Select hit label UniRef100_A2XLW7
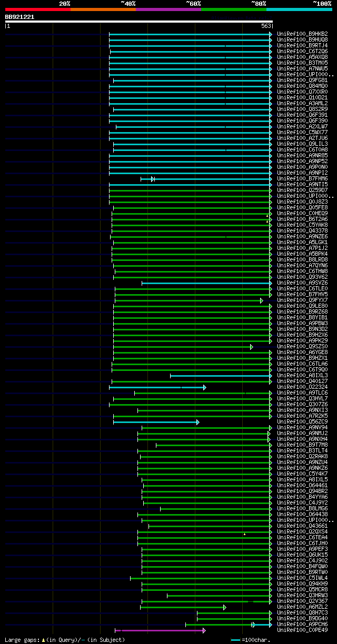This screenshot has width=337, height=644. (x=303, y=127)
